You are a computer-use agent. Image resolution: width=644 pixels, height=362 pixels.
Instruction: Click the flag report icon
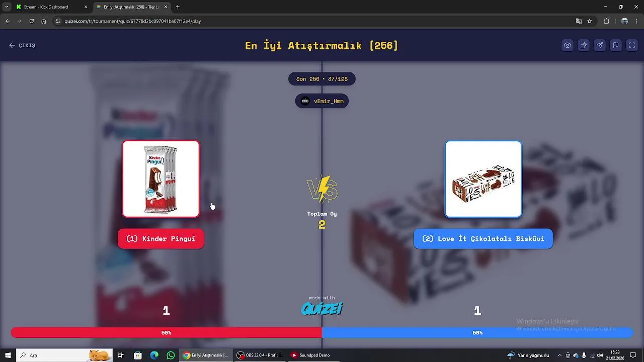point(616,45)
